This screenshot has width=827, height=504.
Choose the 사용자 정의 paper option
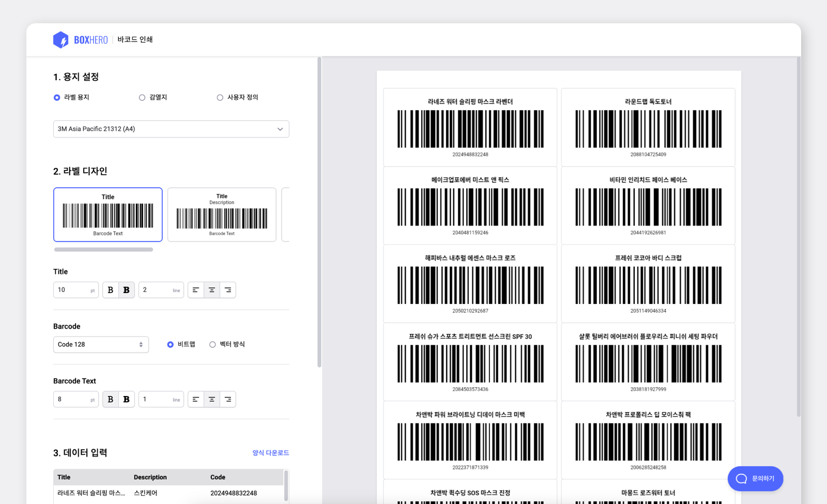[237, 97]
